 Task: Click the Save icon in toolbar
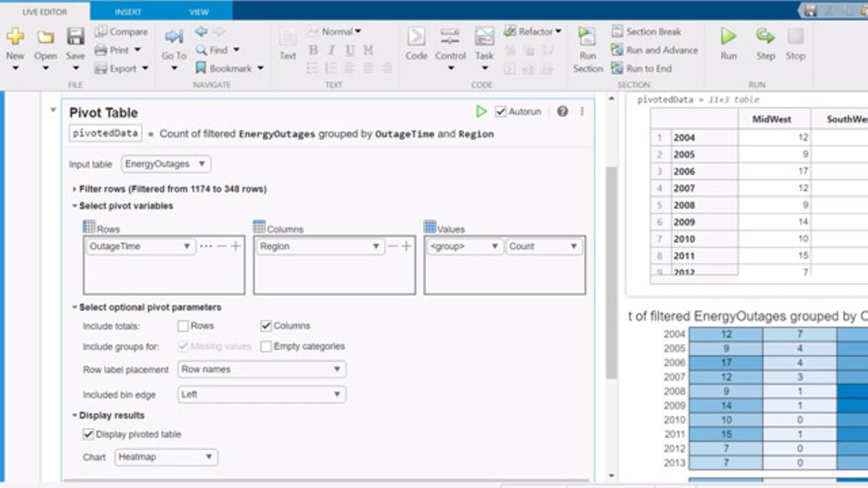[x=75, y=38]
